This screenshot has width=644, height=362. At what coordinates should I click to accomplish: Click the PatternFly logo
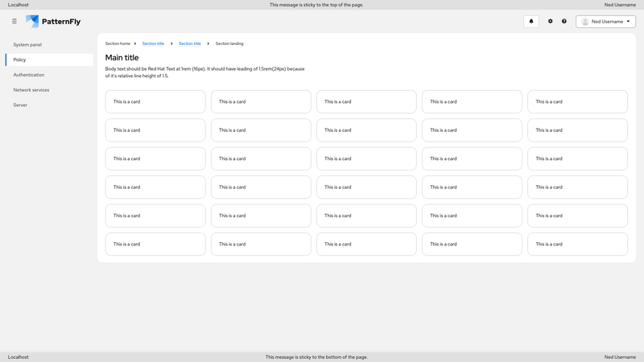[53, 22]
